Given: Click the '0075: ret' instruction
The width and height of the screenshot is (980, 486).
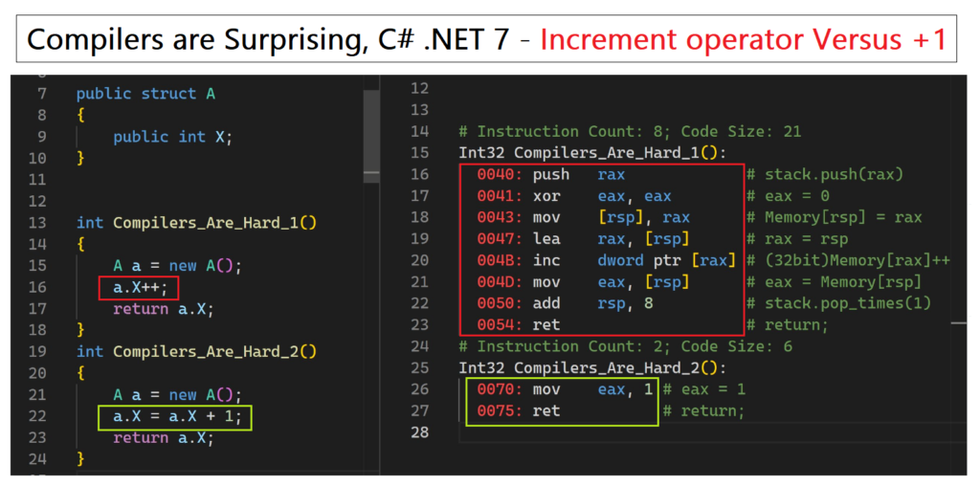Looking at the screenshot, I should click(x=518, y=411).
